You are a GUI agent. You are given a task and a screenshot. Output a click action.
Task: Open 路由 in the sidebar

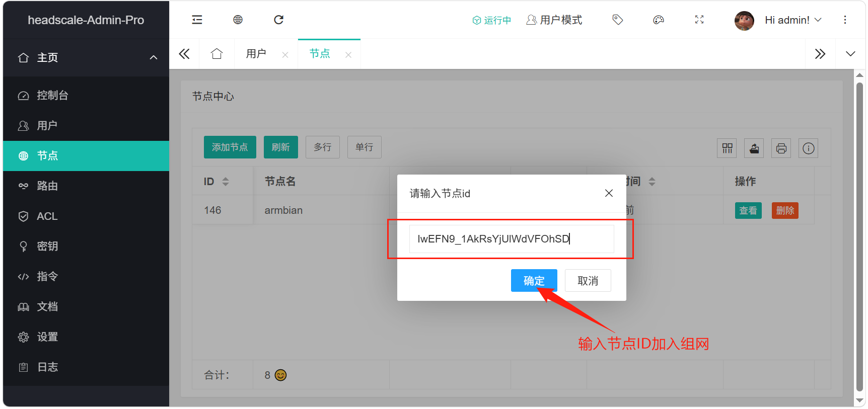pyautogui.click(x=86, y=186)
